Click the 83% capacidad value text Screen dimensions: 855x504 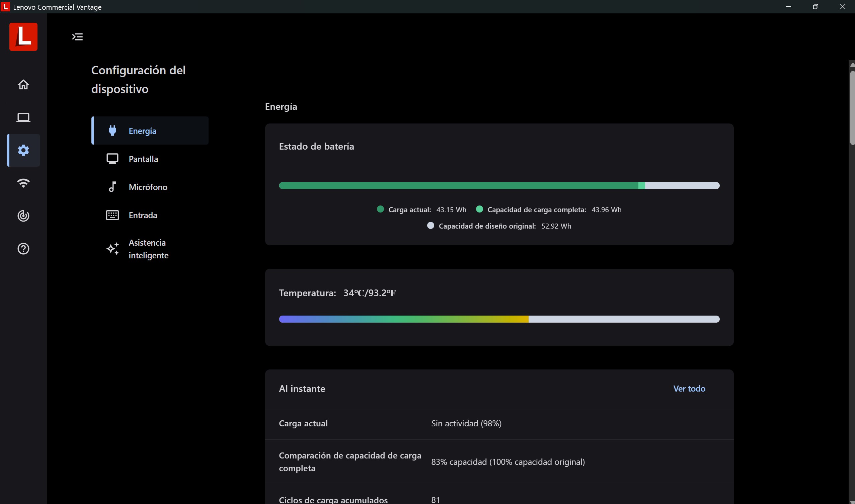pyautogui.click(x=508, y=462)
